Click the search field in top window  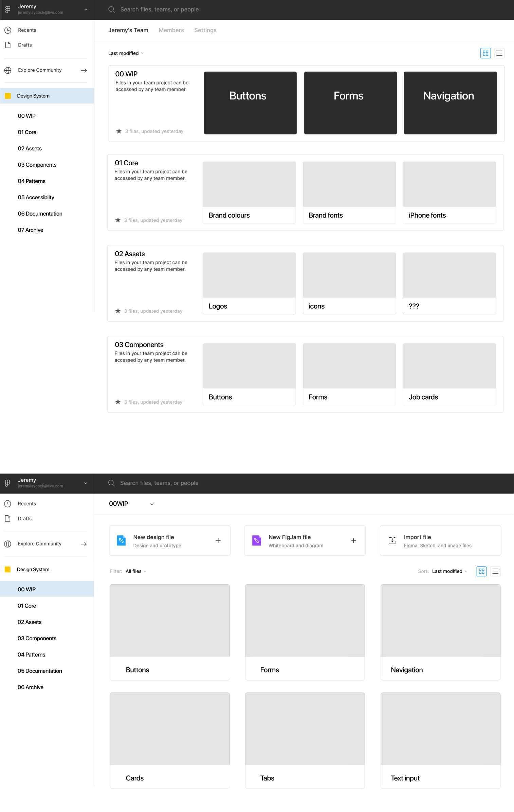(160, 10)
